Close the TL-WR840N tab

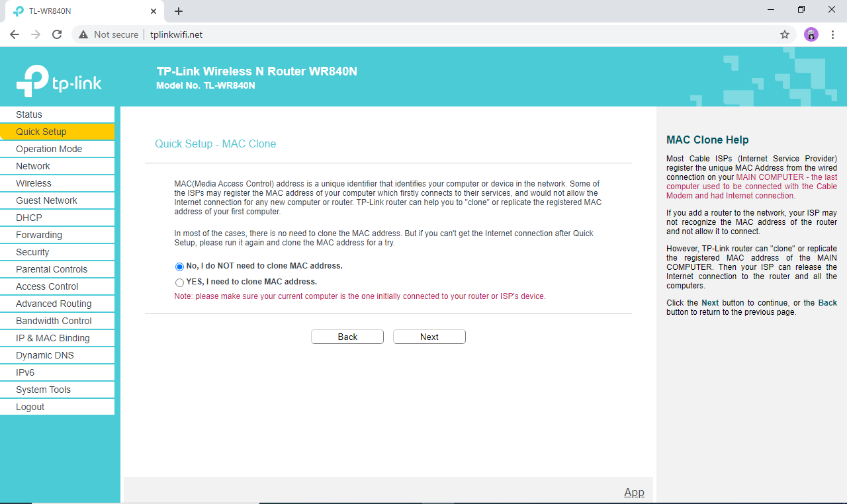click(153, 11)
